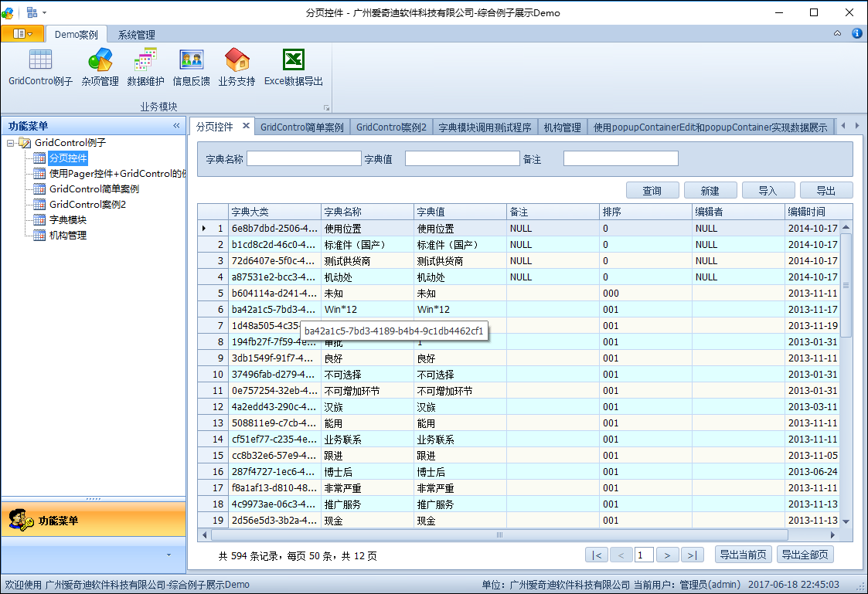Focus the 字典名称 input field
The image size is (868, 594).
point(304,158)
